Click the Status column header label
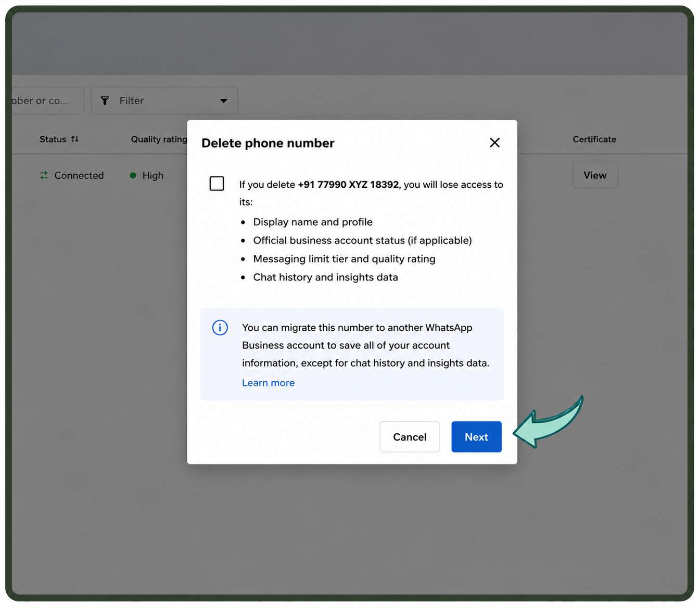 tap(53, 139)
